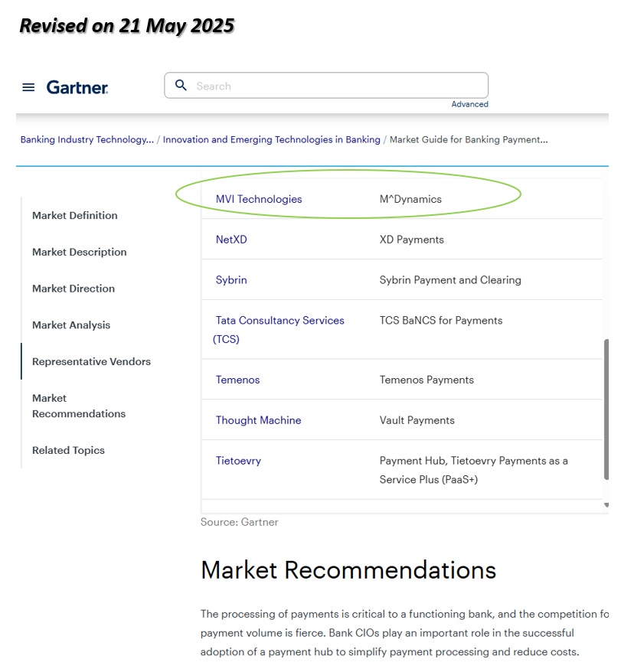634x672 pixels.
Task: Open the Advanced search link
Action: [469, 104]
